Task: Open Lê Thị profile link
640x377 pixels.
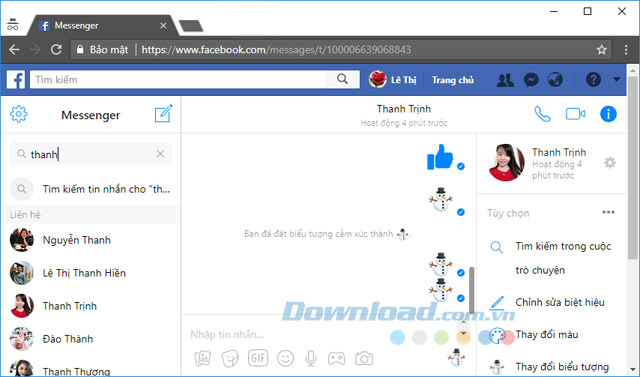Action: click(393, 80)
